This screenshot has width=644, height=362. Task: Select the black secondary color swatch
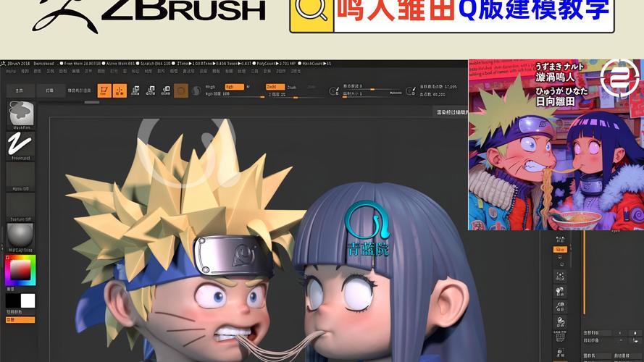coord(12,301)
